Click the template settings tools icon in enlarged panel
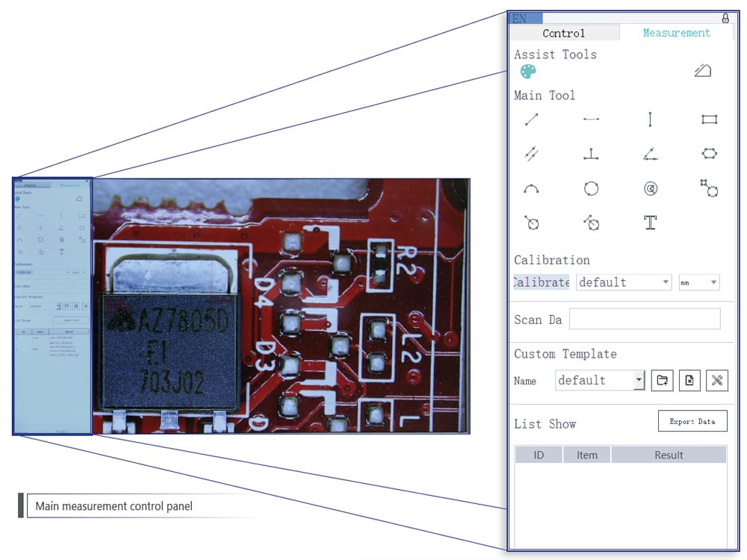Screen dimensions: 747x560 coord(717,381)
